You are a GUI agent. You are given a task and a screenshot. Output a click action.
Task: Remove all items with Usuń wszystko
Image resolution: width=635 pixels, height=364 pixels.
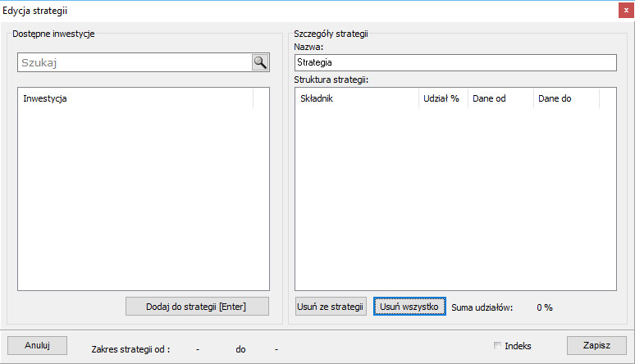point(409,307)
